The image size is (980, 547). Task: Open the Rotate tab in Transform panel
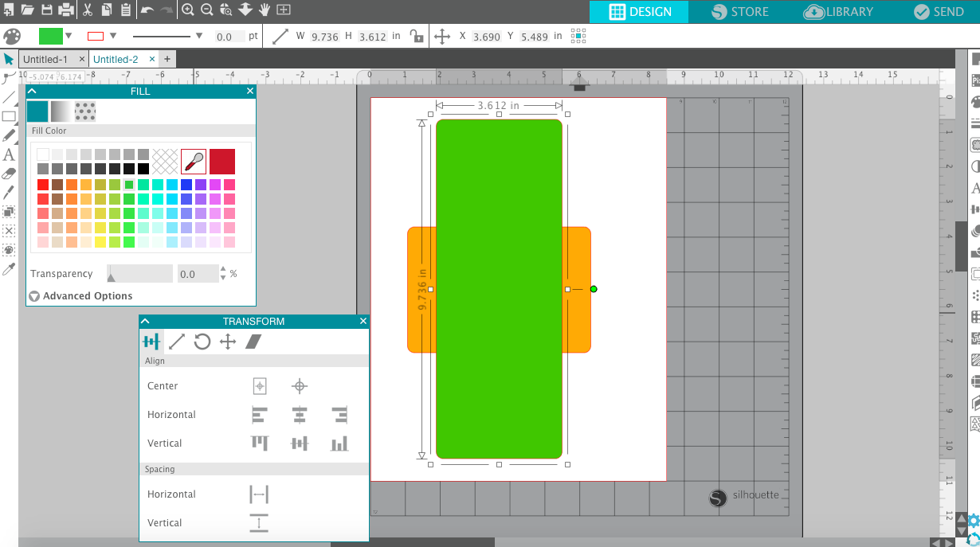point(202,342)
